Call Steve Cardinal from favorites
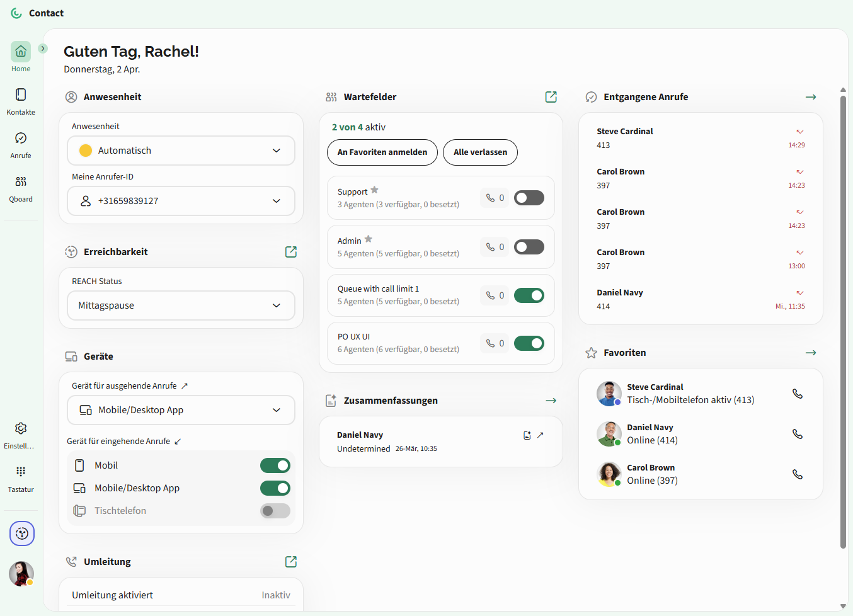Image resolution: width=853 pixels, height=616 pixels. click(797, 394)
